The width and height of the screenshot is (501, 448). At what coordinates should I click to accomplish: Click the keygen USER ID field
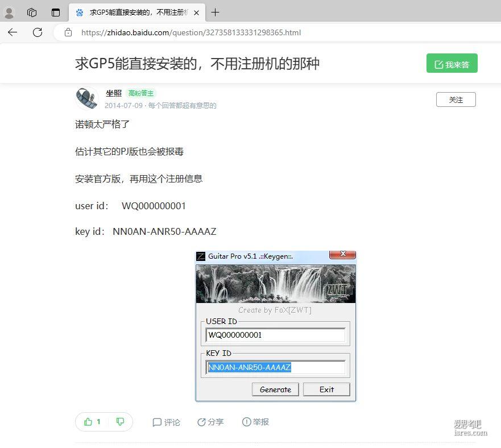coord(275,335)
